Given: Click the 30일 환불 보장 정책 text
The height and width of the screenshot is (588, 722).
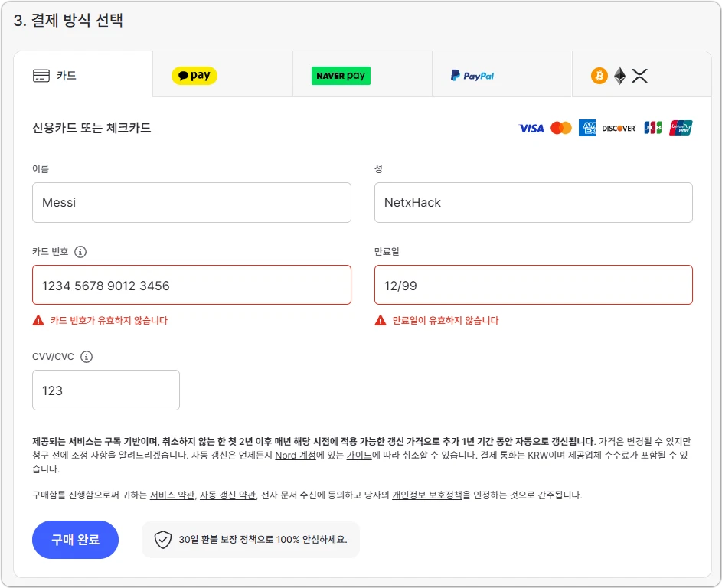Looking at the screenshot, I should coord(263,540).
